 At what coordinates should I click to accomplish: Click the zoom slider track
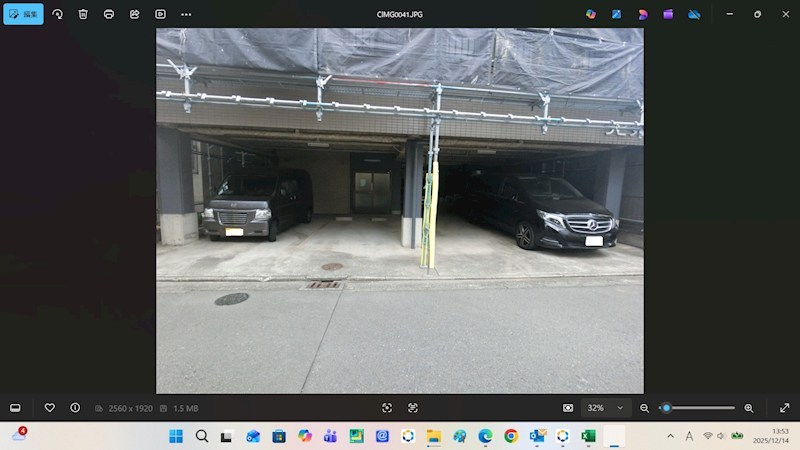tap(697, 408)
